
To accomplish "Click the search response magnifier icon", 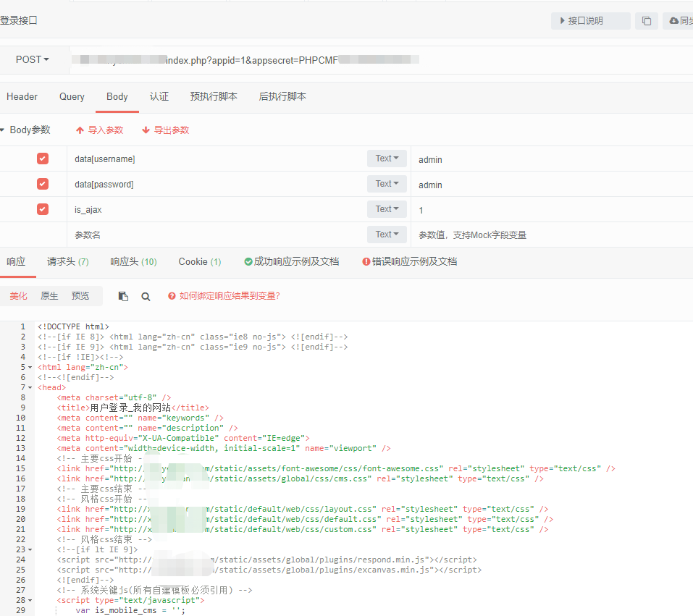I will pyautogui.click(x=146, y=297).
